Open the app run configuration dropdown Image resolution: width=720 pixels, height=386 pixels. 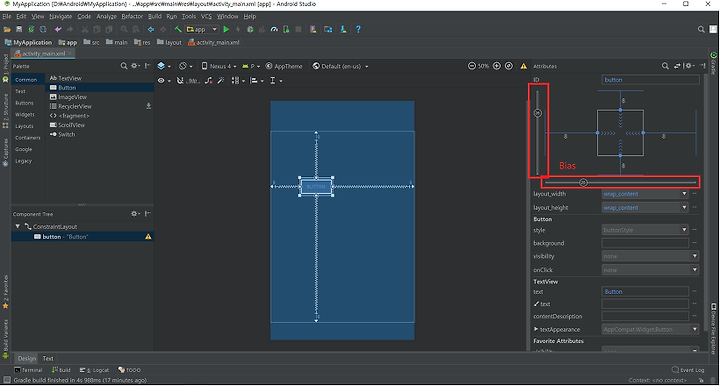tap(202, 29)
